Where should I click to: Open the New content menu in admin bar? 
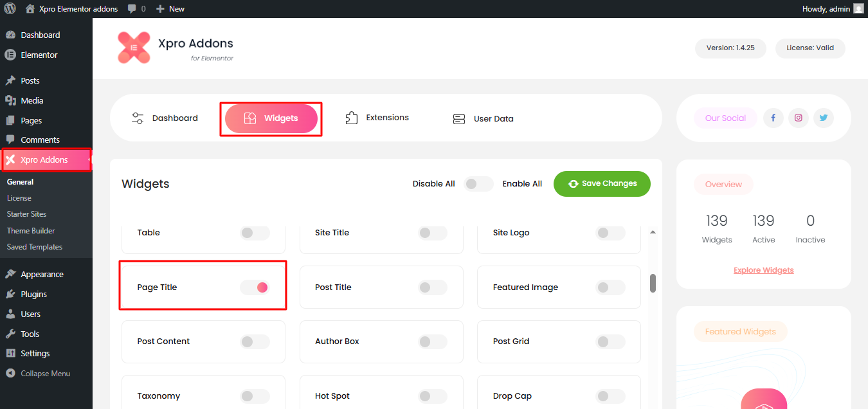170,9
